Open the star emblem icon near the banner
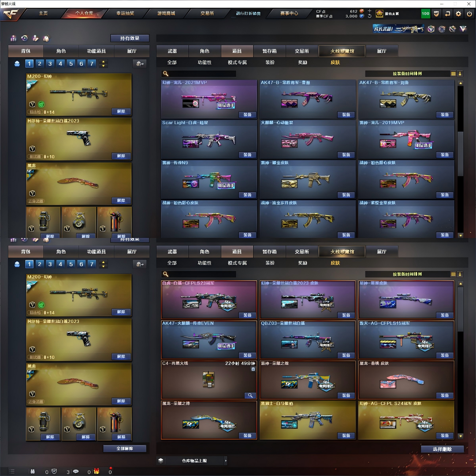The width and height of the screenshot is (476, 476). pos(452,29)
